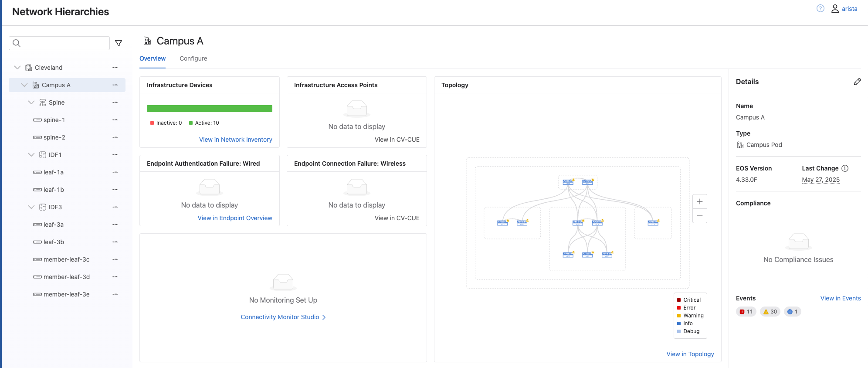Click the critical events badge showing 11

tap(746, 312)
